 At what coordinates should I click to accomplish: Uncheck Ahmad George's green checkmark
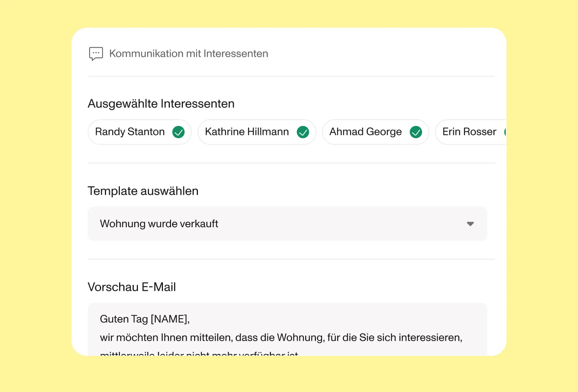point(416,132)
